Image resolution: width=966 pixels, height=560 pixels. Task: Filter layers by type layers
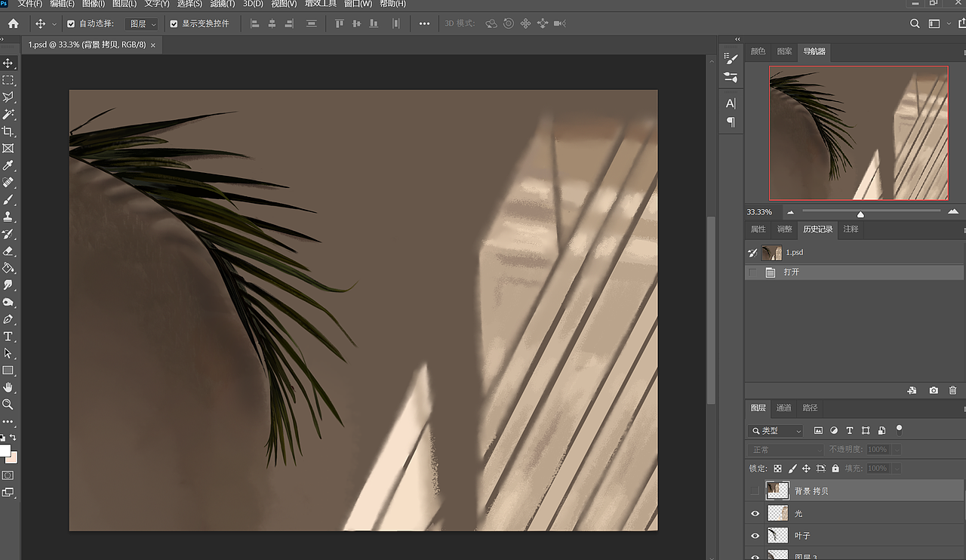[x=850, y=430]
